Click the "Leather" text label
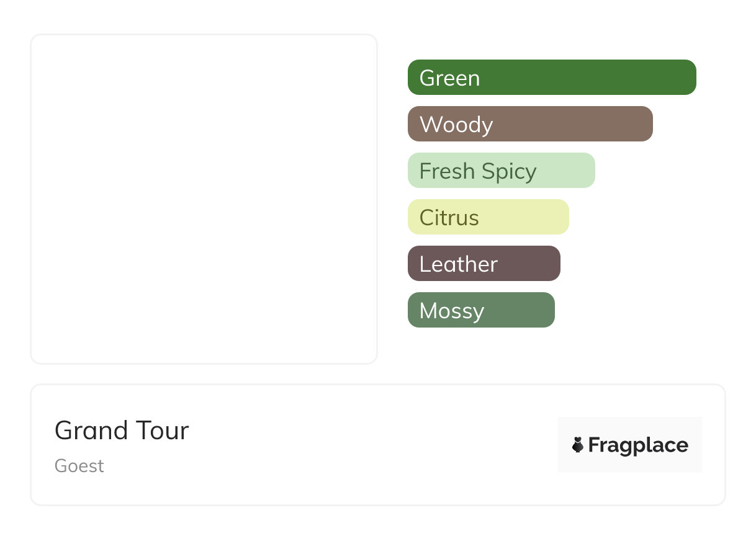 click(459, 264)
